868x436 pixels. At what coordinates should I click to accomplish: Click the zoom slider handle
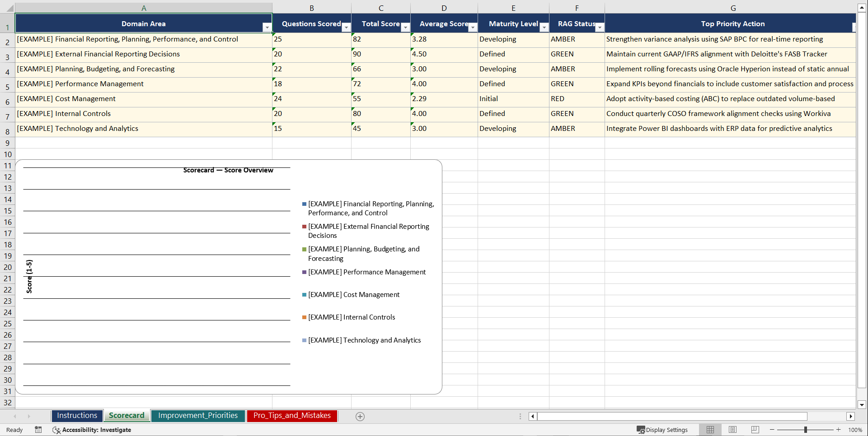pyautogui.click(x=806, y=430)
